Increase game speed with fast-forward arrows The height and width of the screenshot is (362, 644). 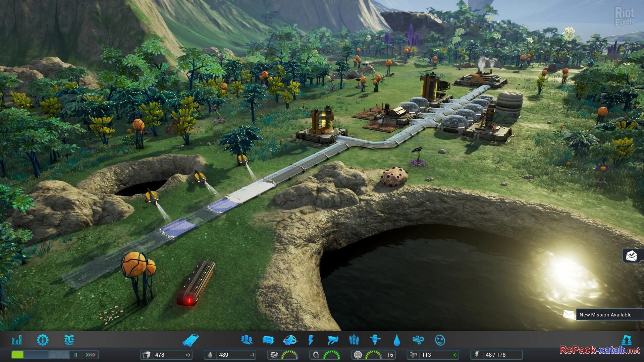click(x=91, y=355)
